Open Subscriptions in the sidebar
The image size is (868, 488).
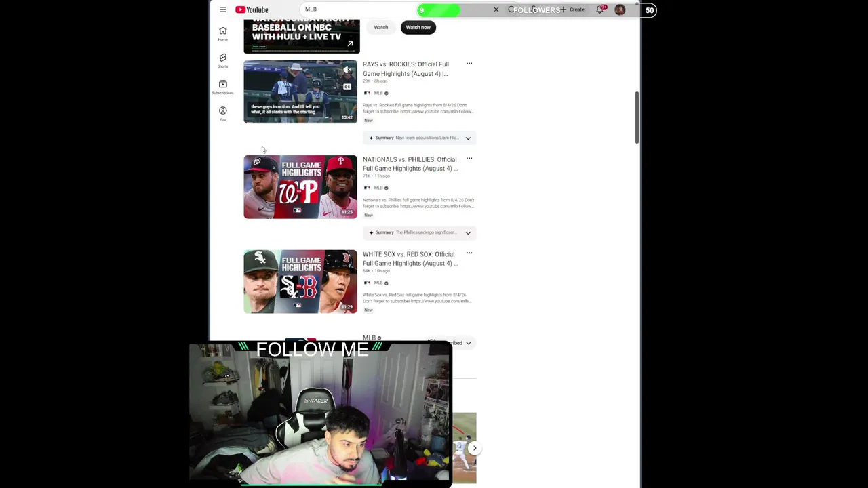pos(222,87)
